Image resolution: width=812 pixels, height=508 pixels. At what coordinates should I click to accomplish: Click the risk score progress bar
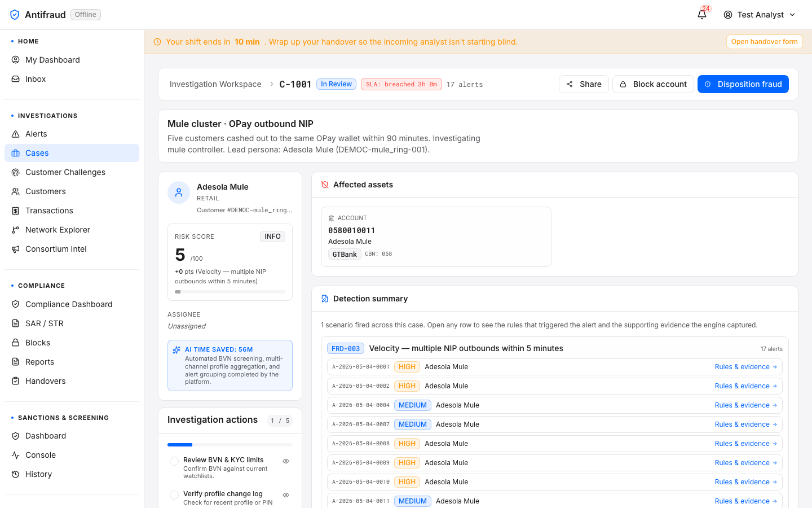click(x=230, y=292)
